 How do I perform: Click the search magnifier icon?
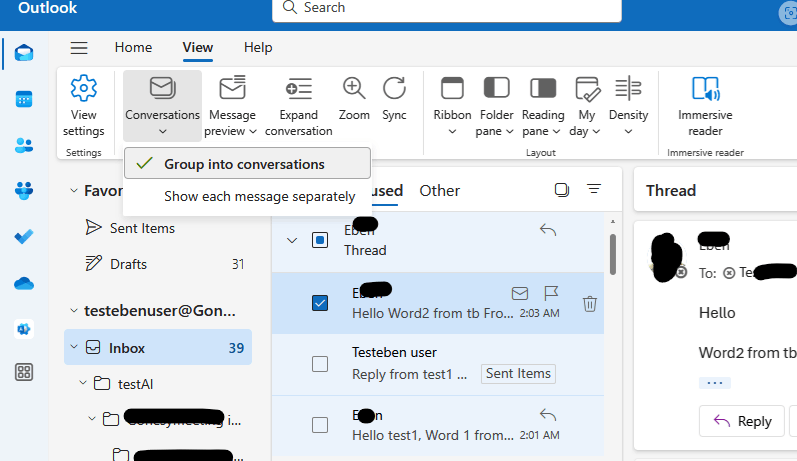[x=289, y=7]
